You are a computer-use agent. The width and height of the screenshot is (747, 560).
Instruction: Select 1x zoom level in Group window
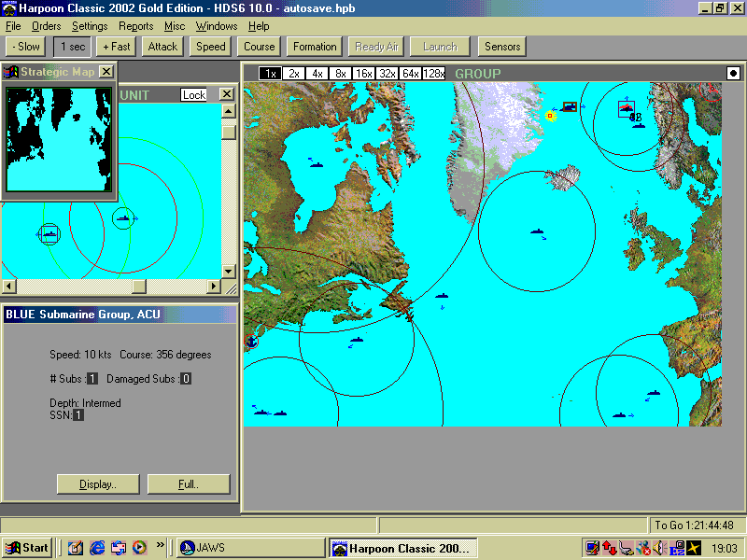pos(270,74)
